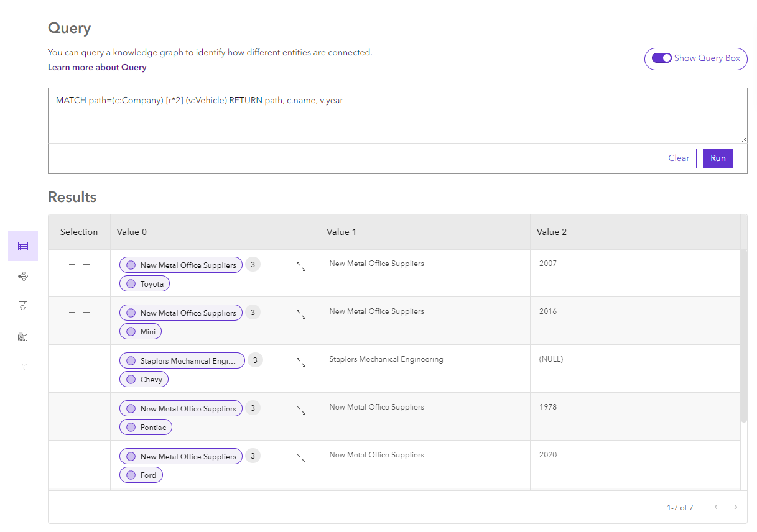Click the minus icon in the Mini row
The image size is (757, 532).
[x=86, y=312]
